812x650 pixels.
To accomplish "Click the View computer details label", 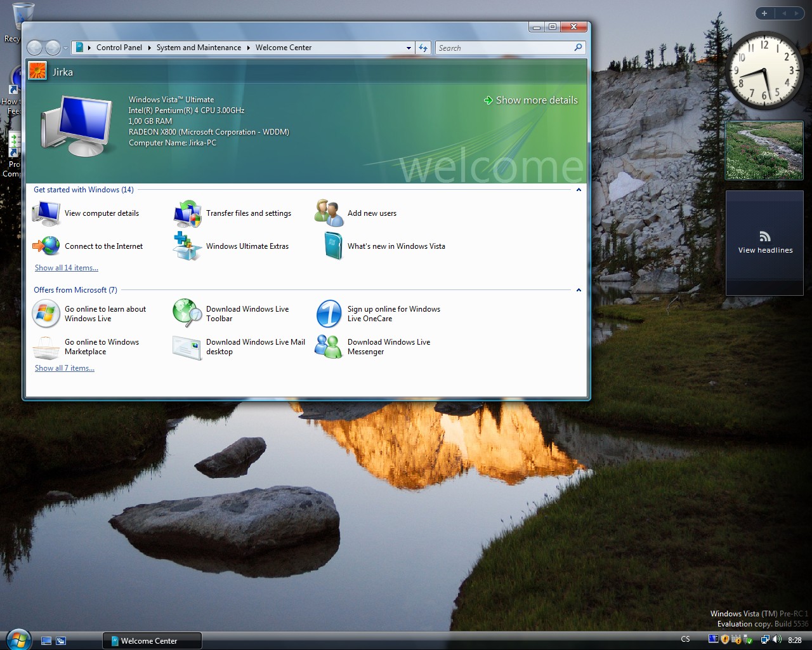I will coord(101,213).
